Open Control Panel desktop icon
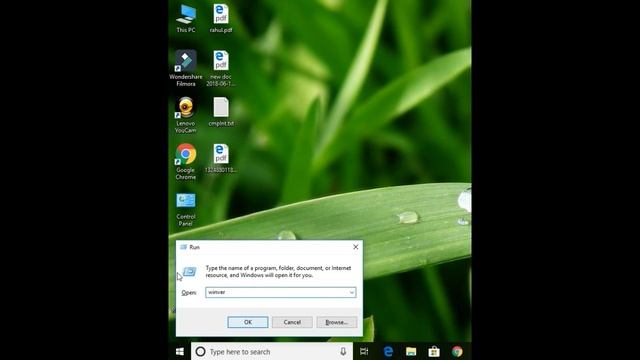 point(186,209)
